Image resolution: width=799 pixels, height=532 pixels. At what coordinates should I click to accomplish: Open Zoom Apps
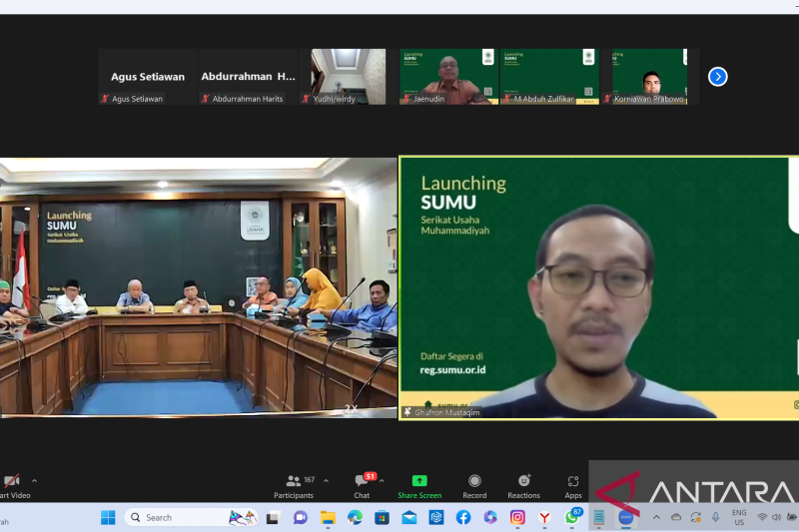(x=572, y=487)
